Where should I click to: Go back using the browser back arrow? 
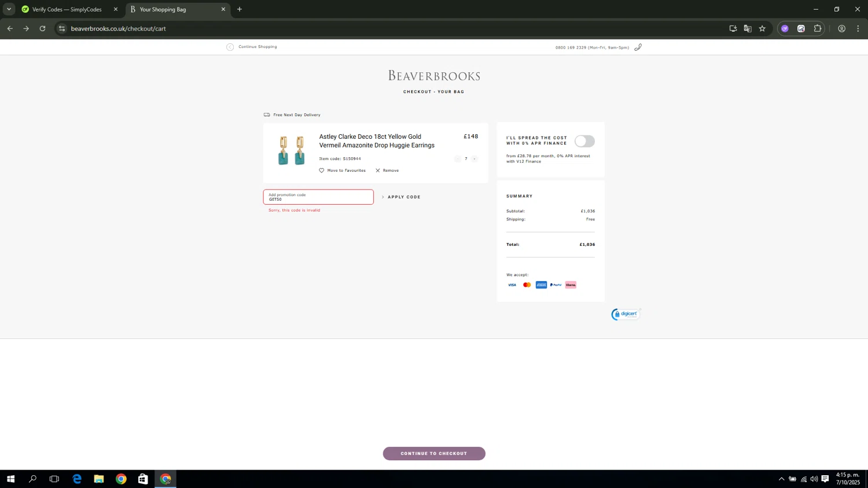click(x=10, y=28)
